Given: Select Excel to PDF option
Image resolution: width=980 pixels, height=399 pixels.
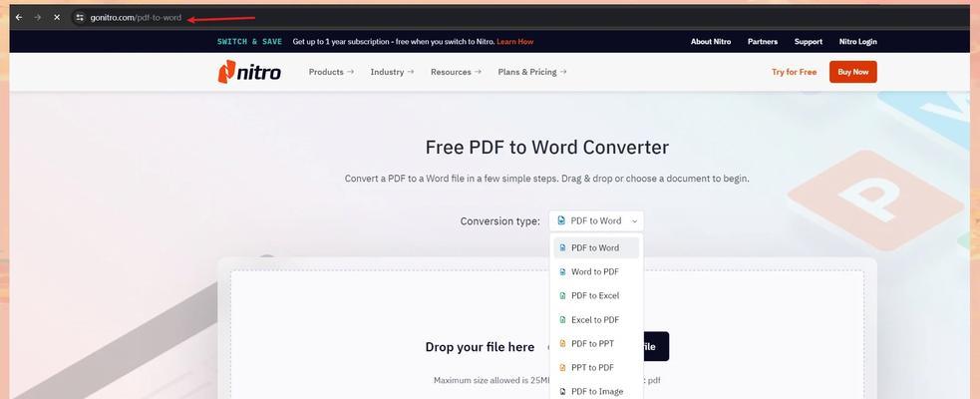Looking at the screenshot, I should 596,319.
